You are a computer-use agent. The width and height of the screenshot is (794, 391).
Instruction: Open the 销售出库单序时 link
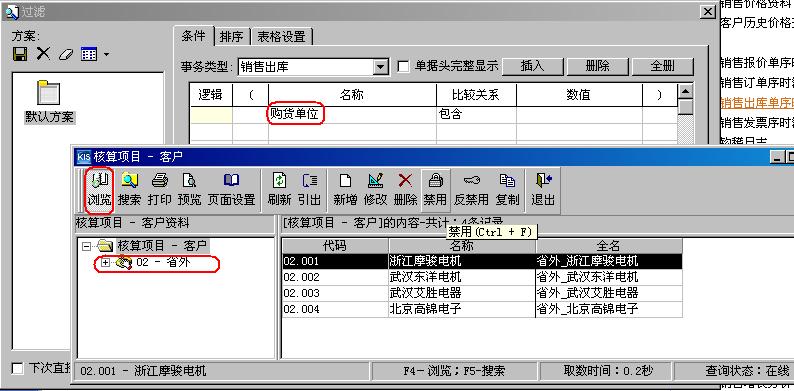757,104
